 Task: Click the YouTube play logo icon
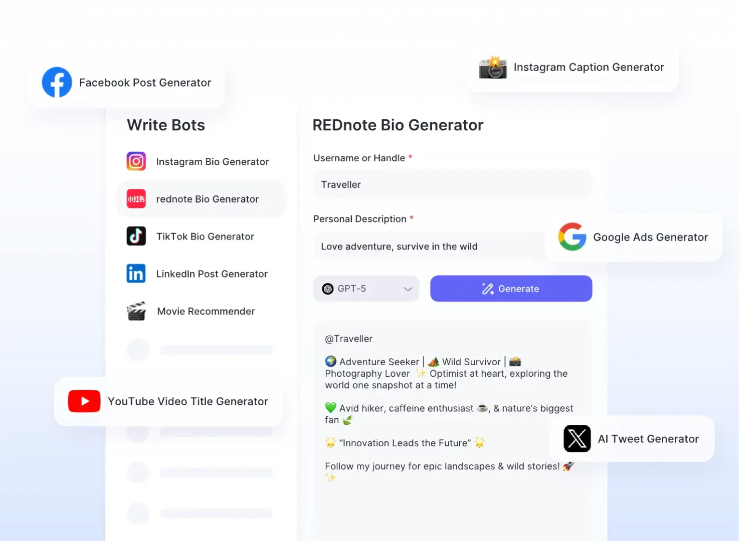pyautogui.click(x=84, y=401)
